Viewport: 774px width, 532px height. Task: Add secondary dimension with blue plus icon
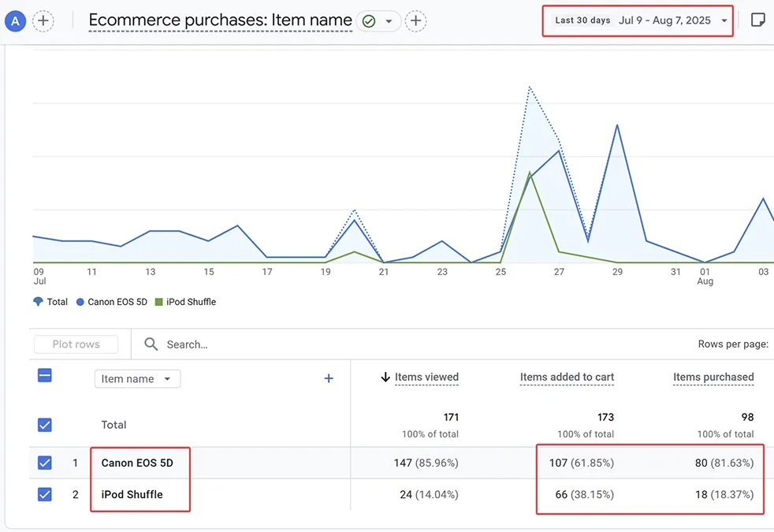pyautogui.click(x=329, y=378)
